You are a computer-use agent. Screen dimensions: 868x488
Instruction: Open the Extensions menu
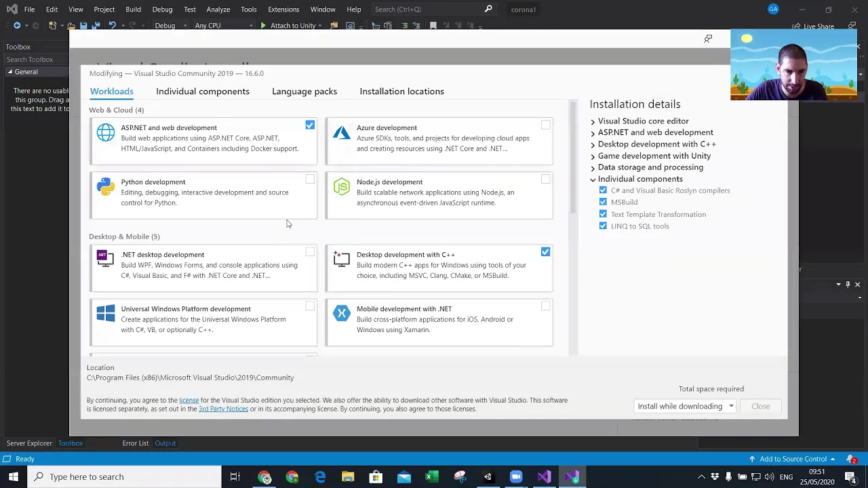[283, 9]
